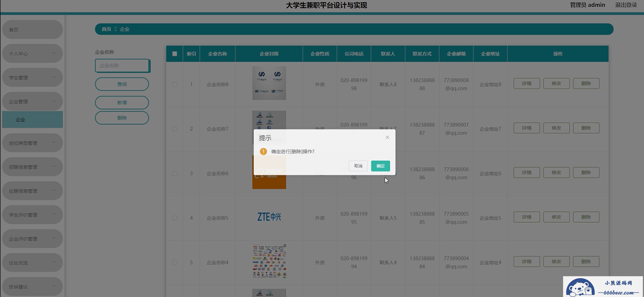The width and height of the screenshot is (644, 297).
Task: Open 详情 for 企业名称4
Action: [526, 262]
